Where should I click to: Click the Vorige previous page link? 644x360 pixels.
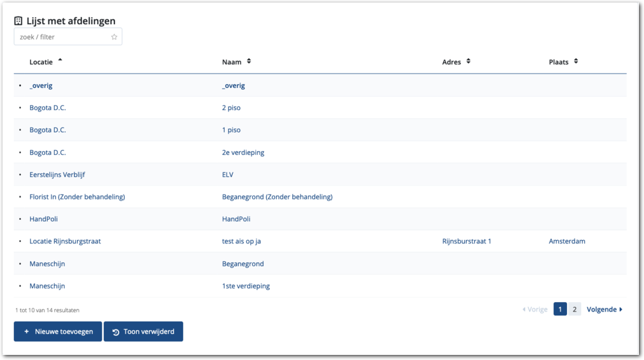(535, 309)
